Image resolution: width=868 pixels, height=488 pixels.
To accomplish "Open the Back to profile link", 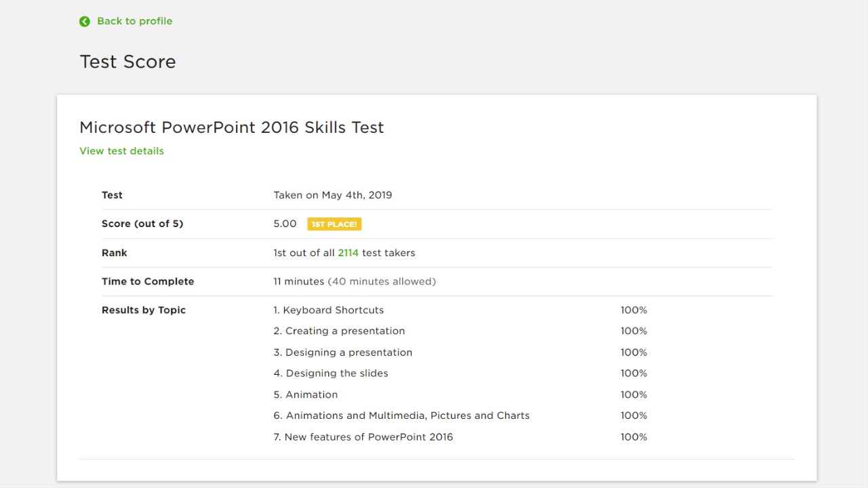I will [134, 21].
